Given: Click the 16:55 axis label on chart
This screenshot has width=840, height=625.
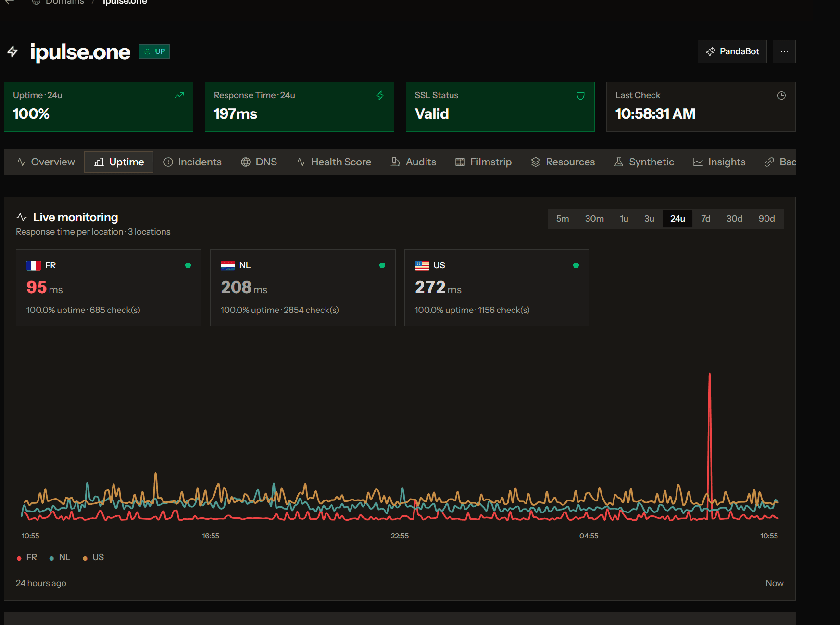Looking at the screenshot, I should (211, 536).
